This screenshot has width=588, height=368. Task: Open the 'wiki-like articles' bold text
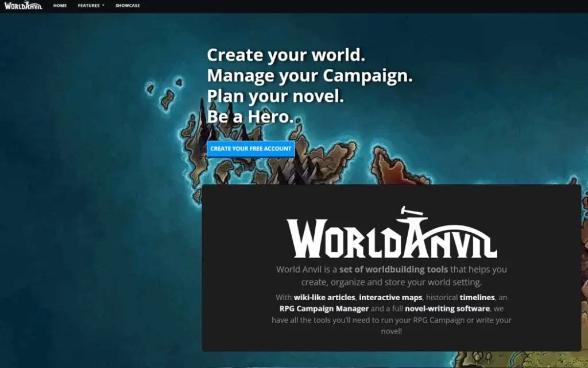point(324,297)
